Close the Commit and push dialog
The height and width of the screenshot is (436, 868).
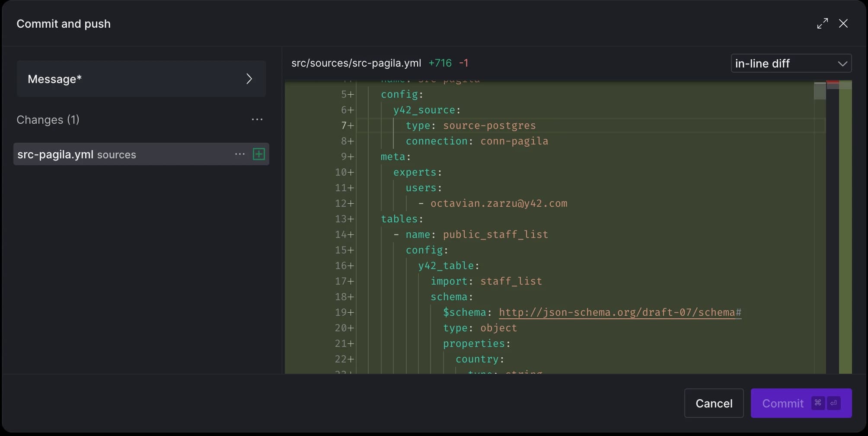coord(843,23)
